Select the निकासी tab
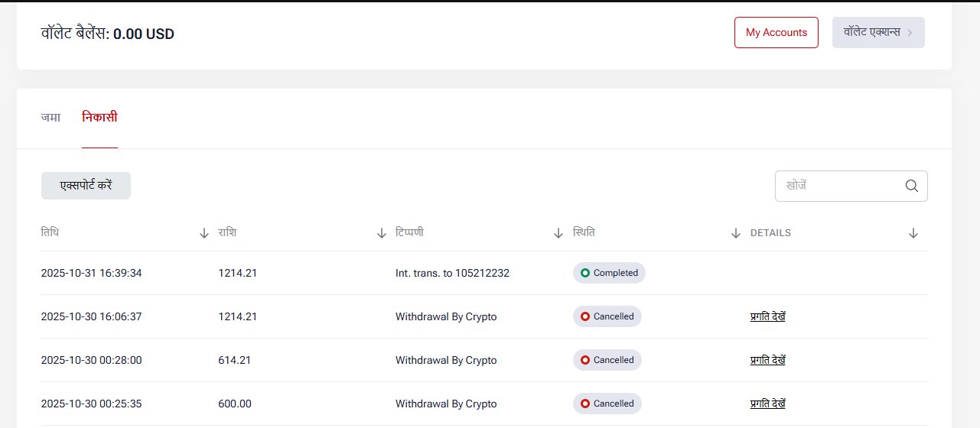Screen dimensions: 980x428 point(99,118)
